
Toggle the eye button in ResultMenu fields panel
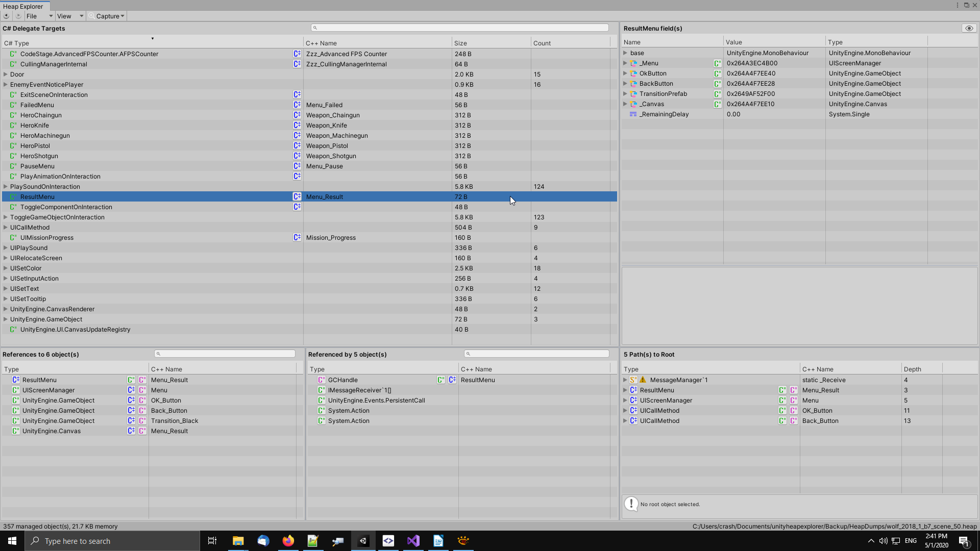click(x=969, y=28)
